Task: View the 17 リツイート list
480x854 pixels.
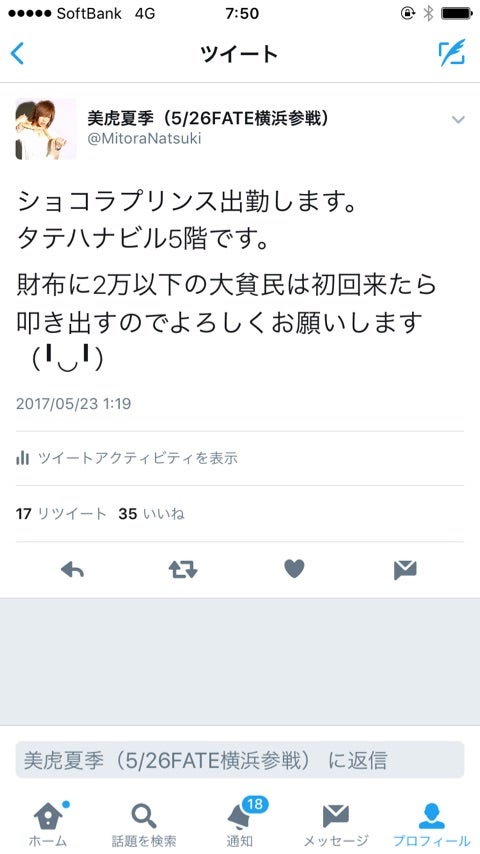Action: coord(61,514)
